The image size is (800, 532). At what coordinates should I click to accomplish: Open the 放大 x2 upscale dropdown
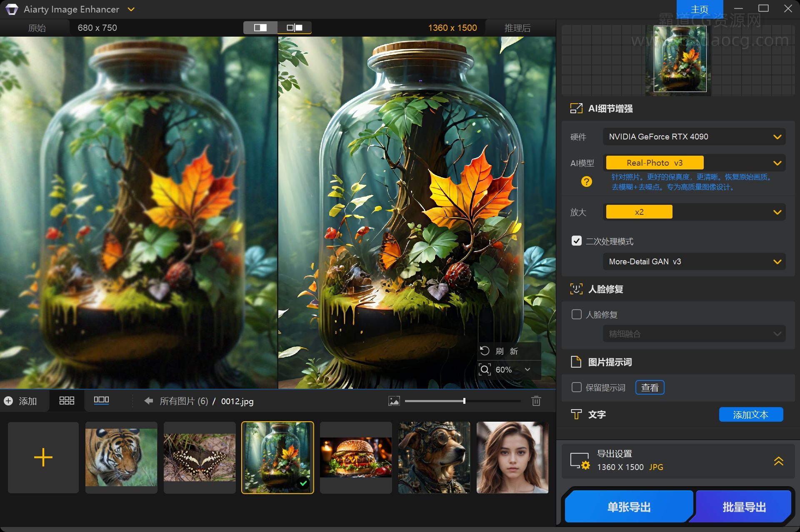[694, 212]
